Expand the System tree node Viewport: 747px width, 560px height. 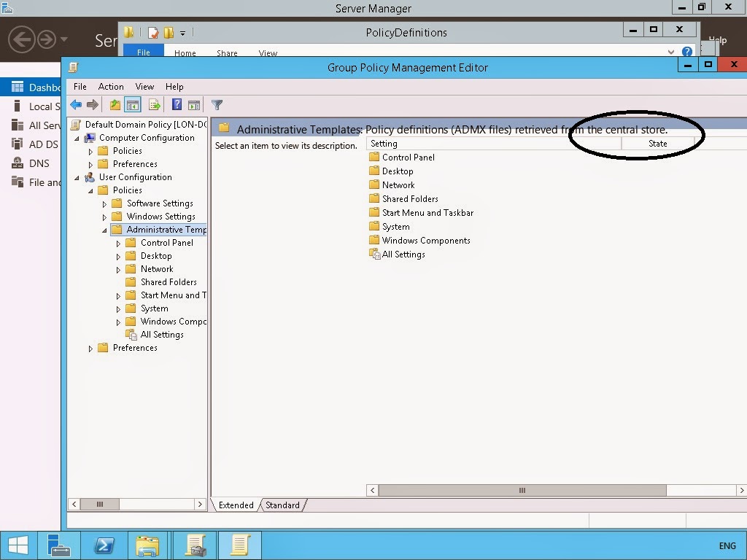tap(118, 309)
